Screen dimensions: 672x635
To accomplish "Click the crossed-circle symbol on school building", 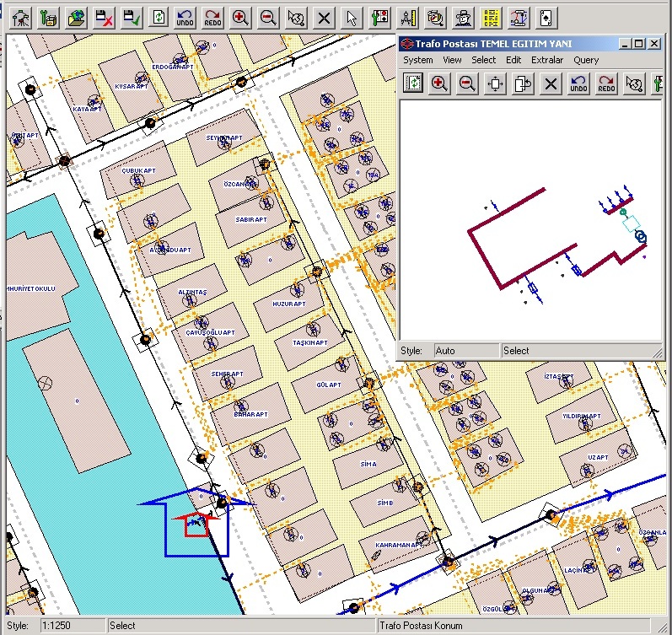I will coord(45,383).
